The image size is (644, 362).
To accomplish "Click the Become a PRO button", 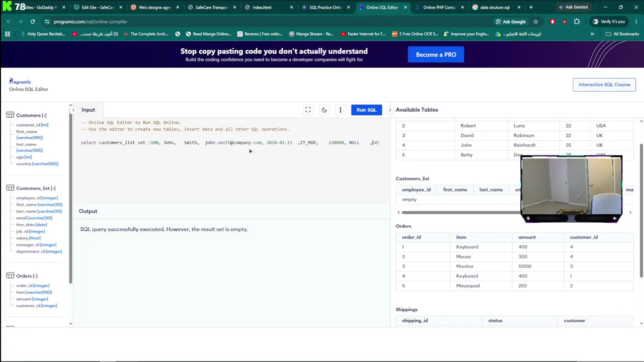I will pyautogui.click(x=436, y=54).
